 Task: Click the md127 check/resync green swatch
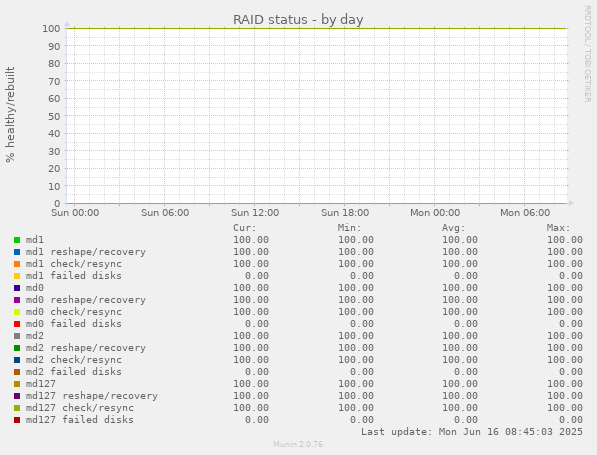pyautogui.click(x=17, y=408)
